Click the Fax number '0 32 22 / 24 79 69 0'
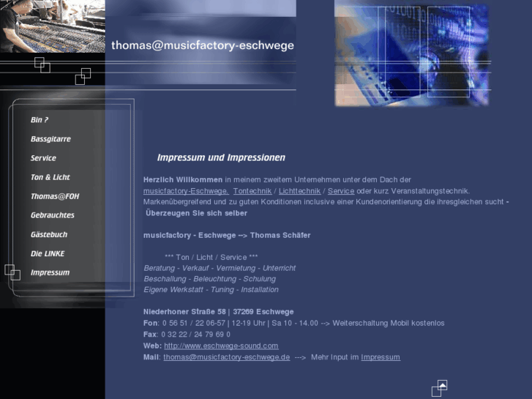This screenshot has width=532, height=399. pyautogui.click(x=196, y=335)
